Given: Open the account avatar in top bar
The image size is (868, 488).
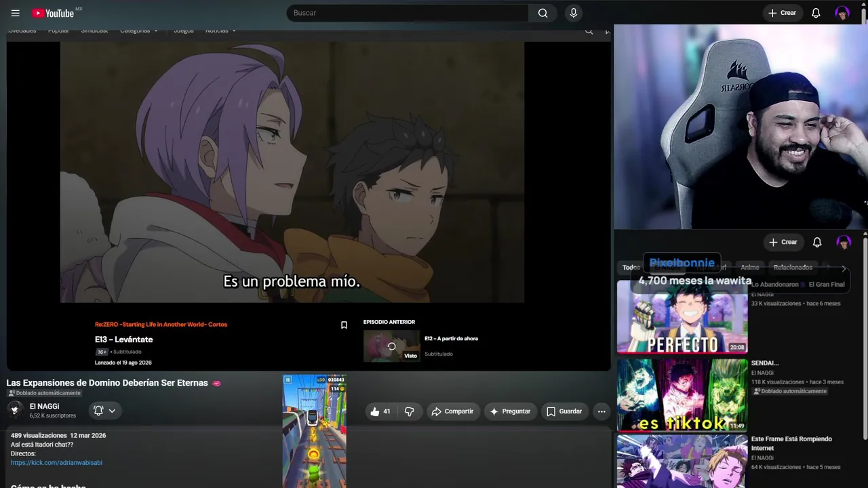Looking at the screenshot, I should (842, 13).
